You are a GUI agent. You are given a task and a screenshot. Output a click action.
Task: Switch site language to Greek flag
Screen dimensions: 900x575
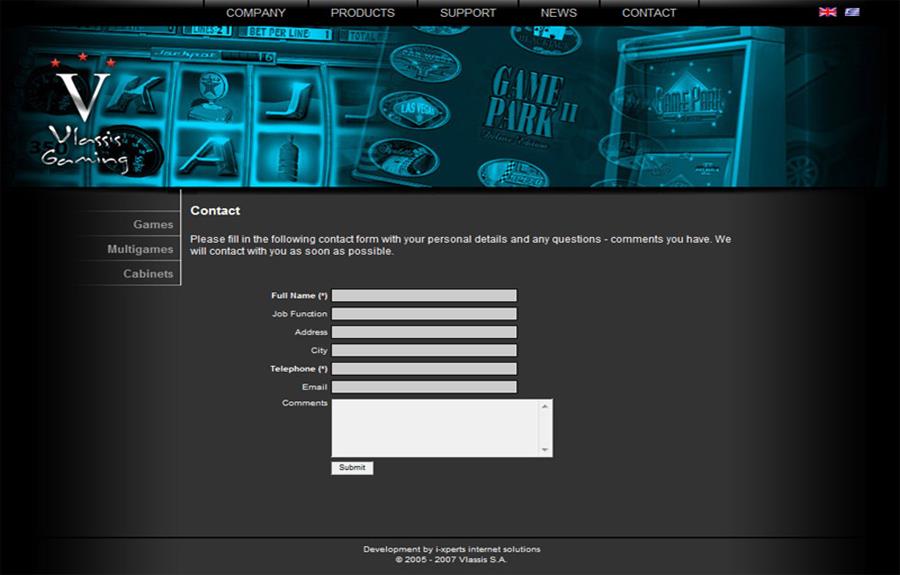point(852,12)
